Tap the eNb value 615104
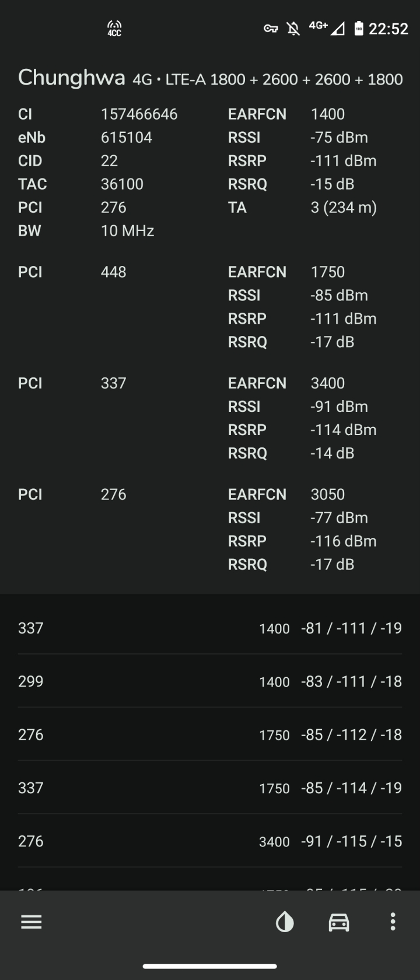Viewport: 420px width, 980px height. pyautogui.click(x=127, y=138)
